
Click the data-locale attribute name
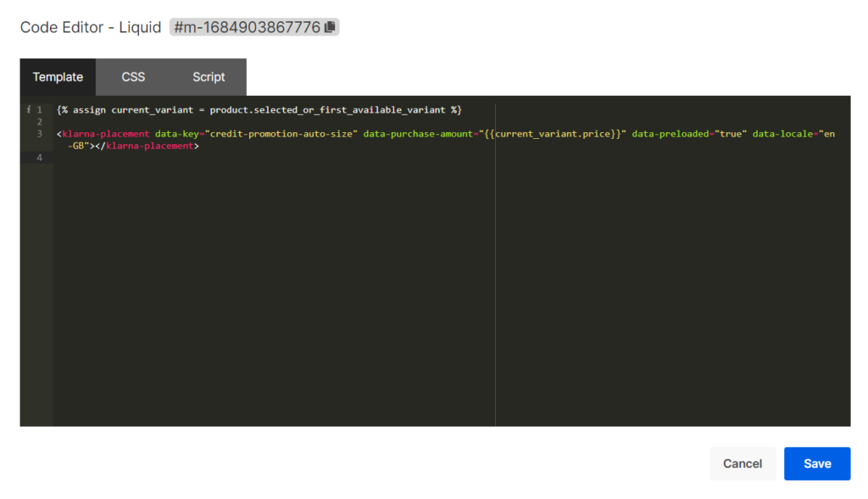tap(782, 134)
